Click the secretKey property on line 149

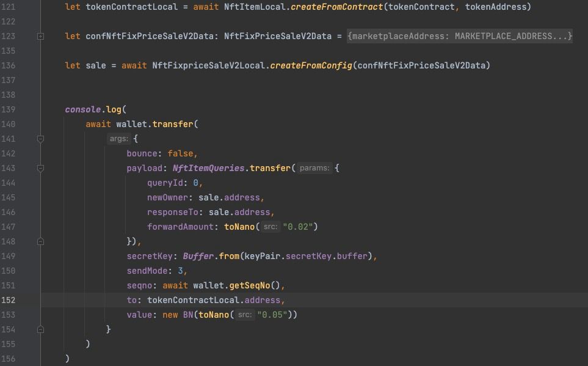tap(150, 256)
